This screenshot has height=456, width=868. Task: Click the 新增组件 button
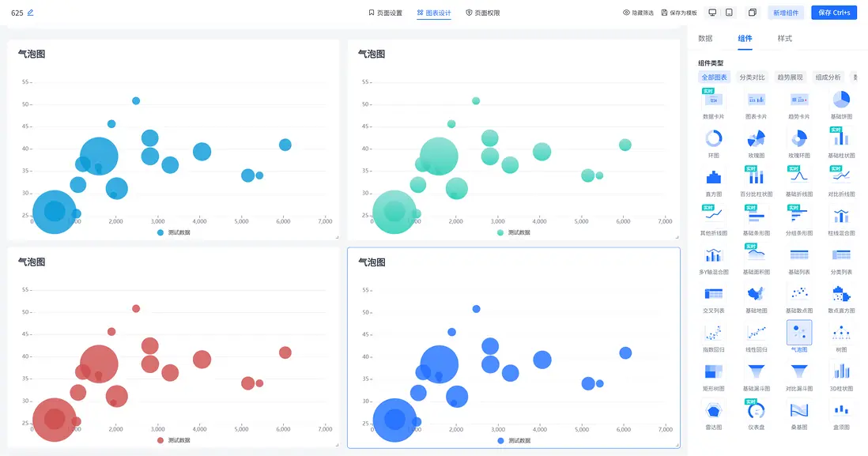(x=786, y=13)
